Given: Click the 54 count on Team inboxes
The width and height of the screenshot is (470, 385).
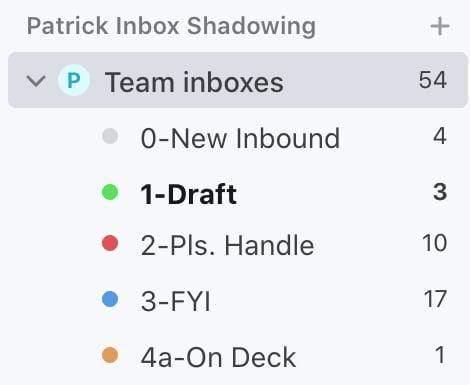Looking at the screenshot, I should (x=433, y=80).
